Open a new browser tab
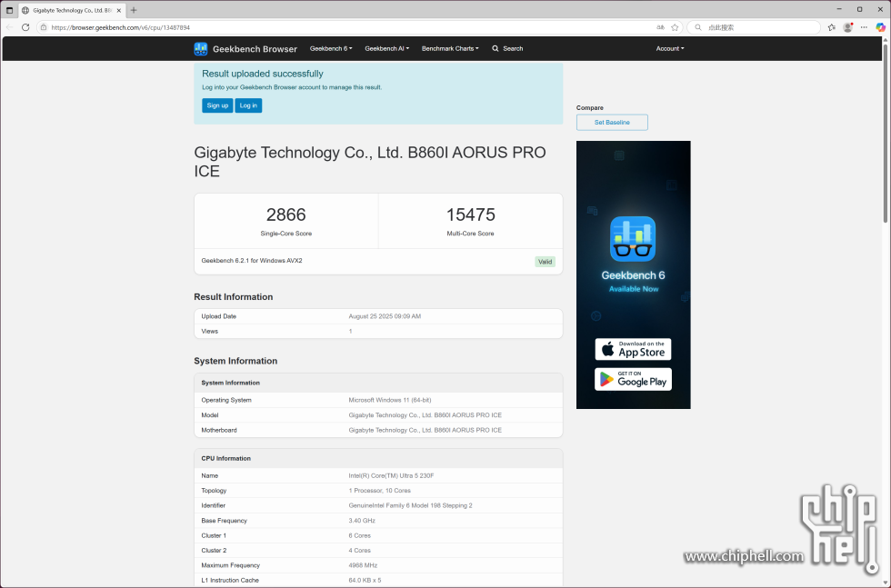The height and width of the screenshot is (588, 891). (x=134, y=10)
